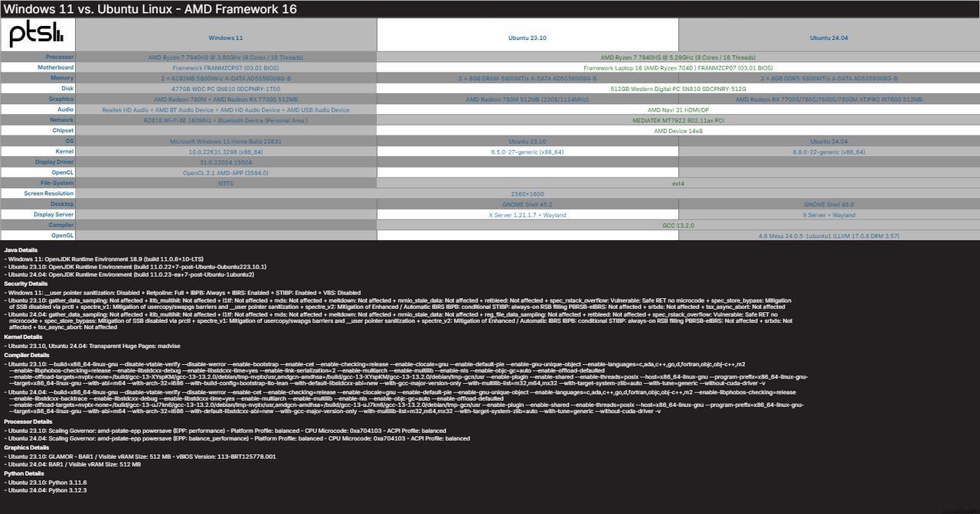Image resolution: width=980 pixels, height=514 pixels.
Task: Click the Display Driver row label
Action: [x=54, y=162]
